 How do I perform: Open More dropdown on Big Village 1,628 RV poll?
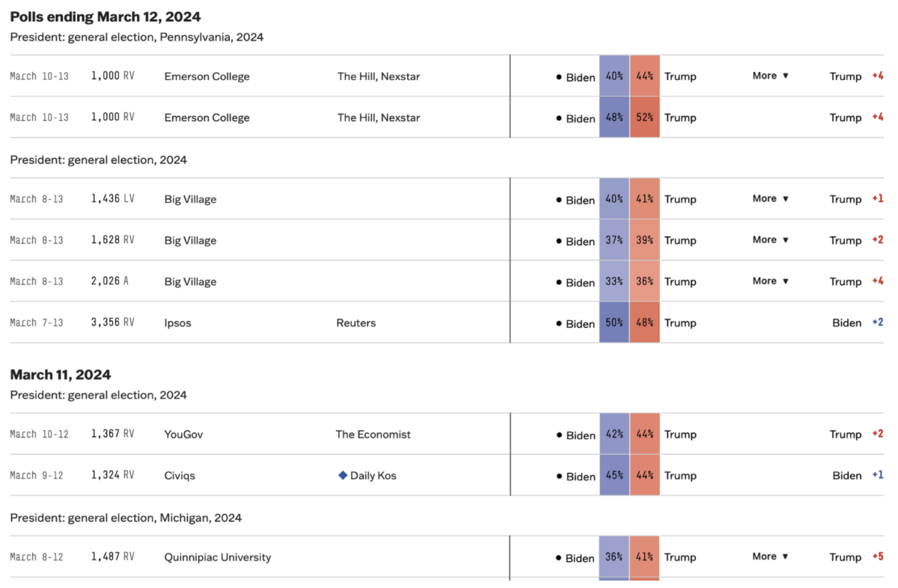(770, 239)
